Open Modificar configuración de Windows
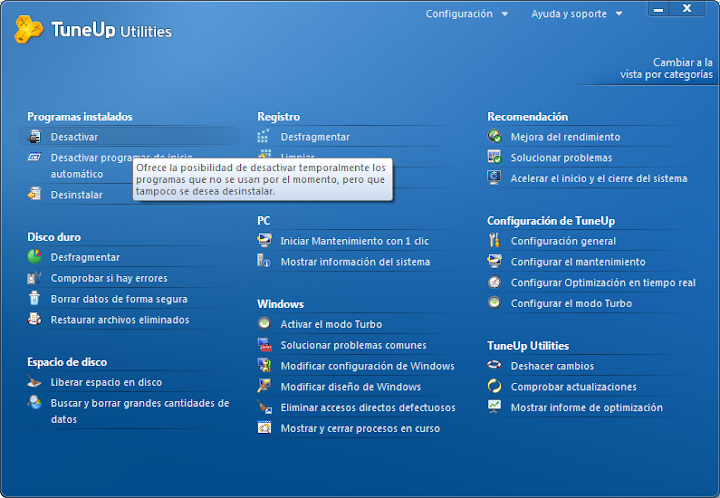The width and height of the screenshot is (720, 498). point(368,366)
